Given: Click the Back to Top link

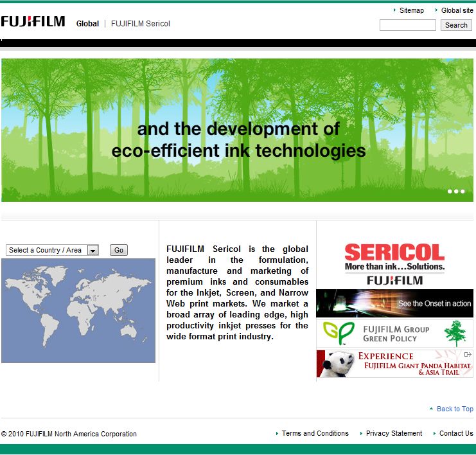Looking at the screenshot, I should [454, 409].
